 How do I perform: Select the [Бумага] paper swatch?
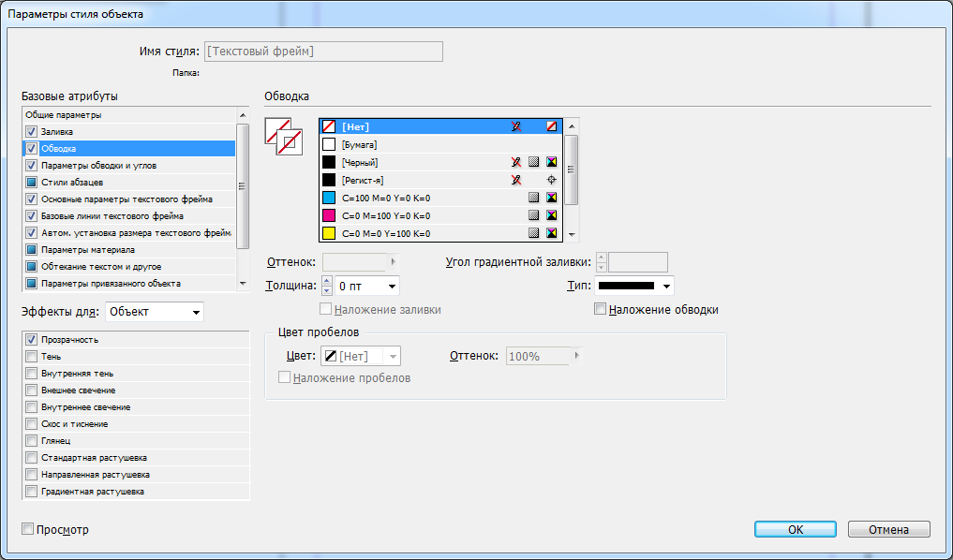[441, 144]
